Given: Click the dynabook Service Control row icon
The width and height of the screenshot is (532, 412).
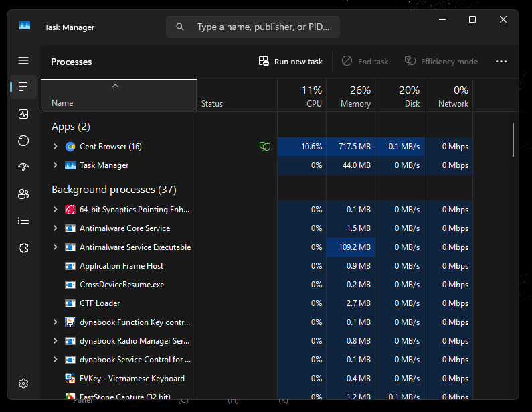Looking at the screenshot, I should pos(70,360).
